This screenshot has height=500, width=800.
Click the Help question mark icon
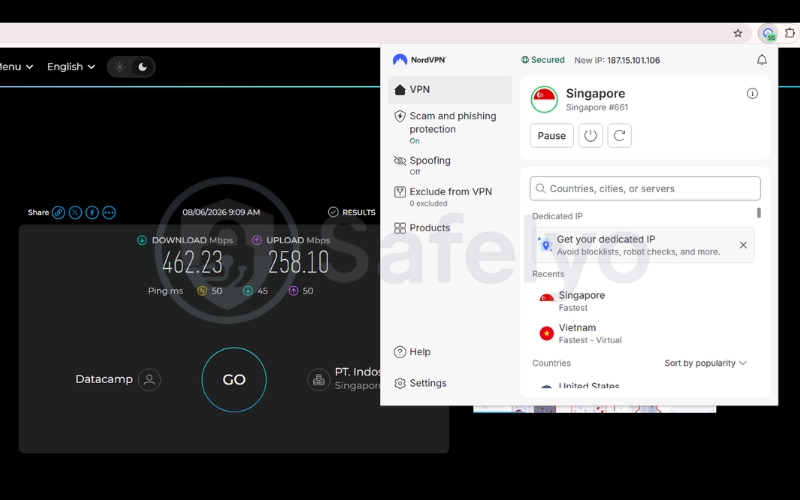[x=399, y=352]
